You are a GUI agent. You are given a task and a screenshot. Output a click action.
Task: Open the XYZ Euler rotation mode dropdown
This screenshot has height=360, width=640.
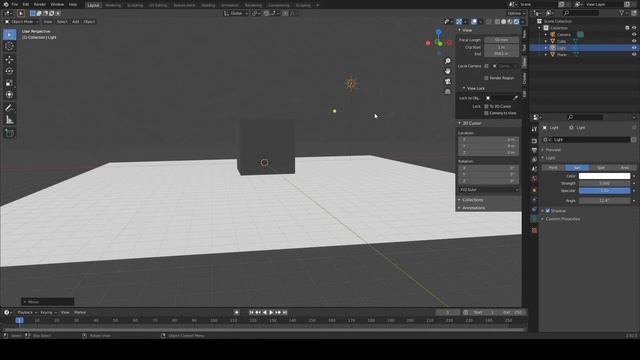489,190
